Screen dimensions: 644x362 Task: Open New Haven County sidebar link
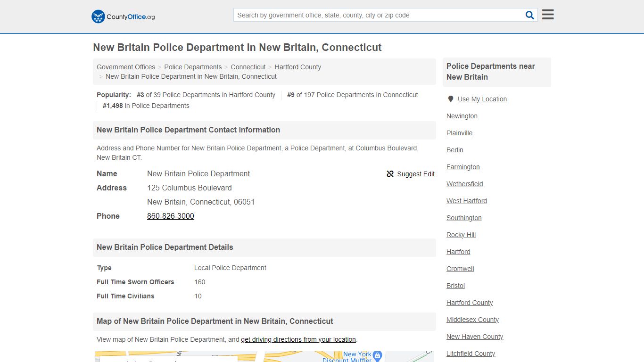(475, 337)
